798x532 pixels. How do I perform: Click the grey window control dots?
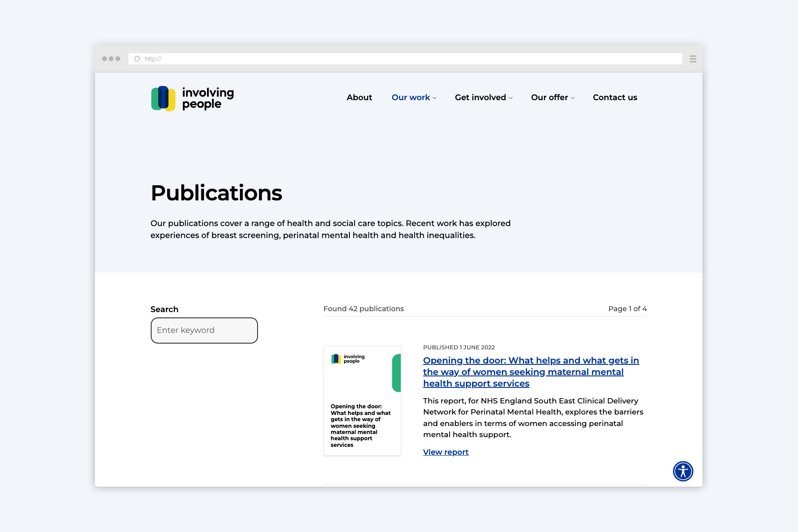click(x=111, y=59)
